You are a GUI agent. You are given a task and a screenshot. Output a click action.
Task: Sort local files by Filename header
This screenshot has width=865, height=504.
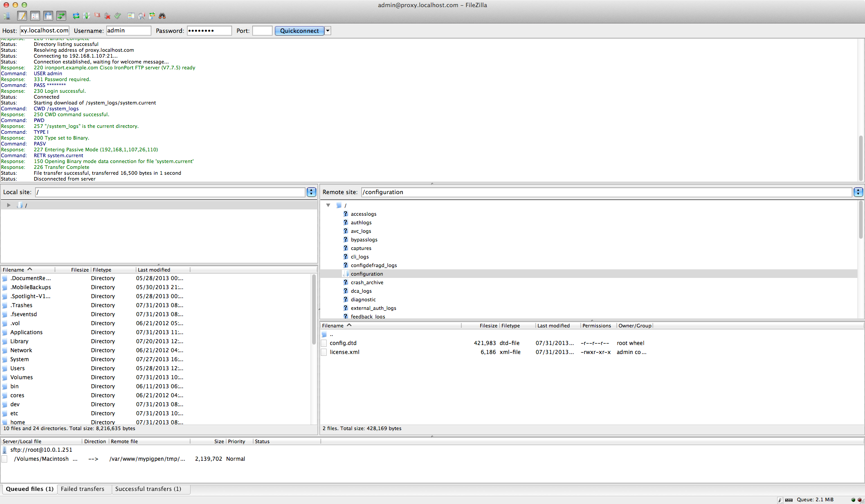coord(28,270)
